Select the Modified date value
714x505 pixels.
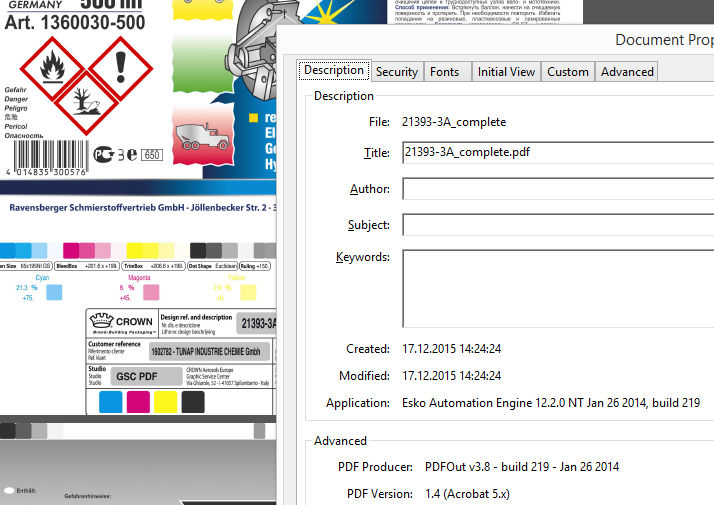[x=451, y=376]
